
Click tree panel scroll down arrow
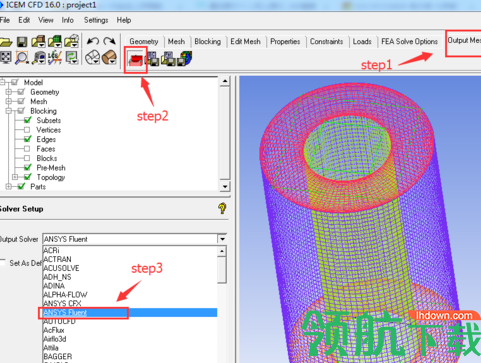coord(225,186)
